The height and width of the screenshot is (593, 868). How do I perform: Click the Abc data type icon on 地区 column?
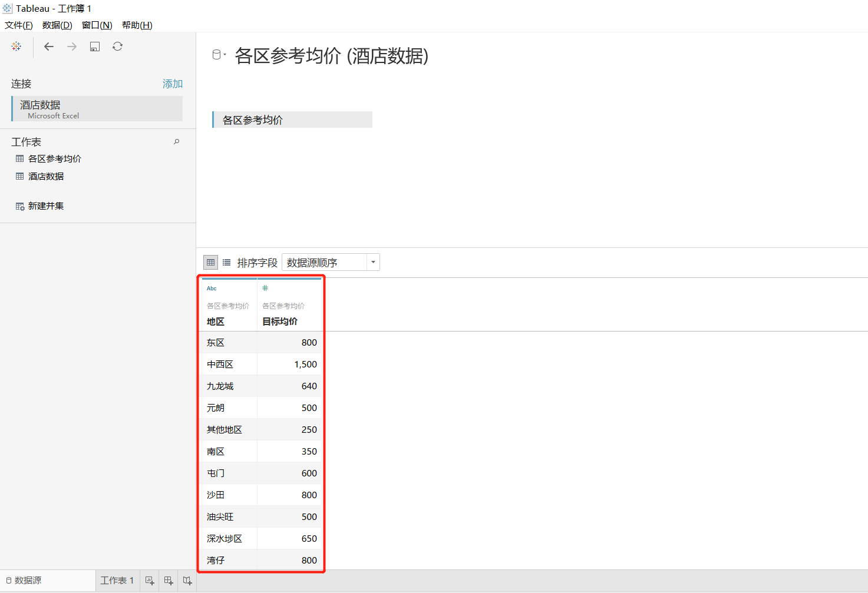tap(212, 288)
